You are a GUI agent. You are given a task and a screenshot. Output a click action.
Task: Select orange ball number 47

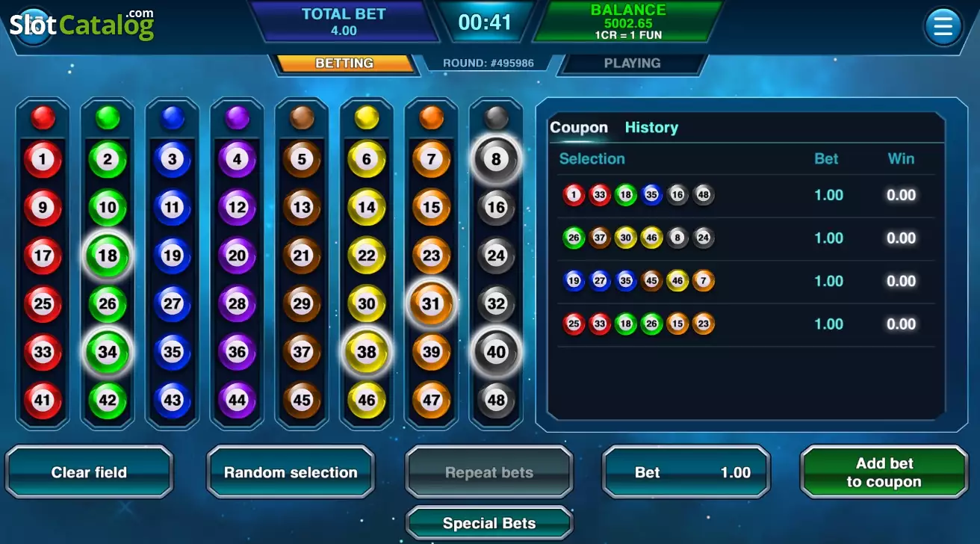[431, 400]
